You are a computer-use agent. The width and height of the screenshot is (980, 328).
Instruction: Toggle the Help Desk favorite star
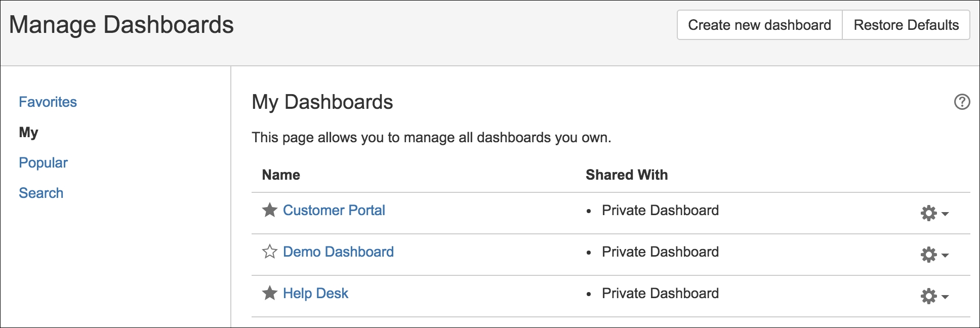coord(270,293)
